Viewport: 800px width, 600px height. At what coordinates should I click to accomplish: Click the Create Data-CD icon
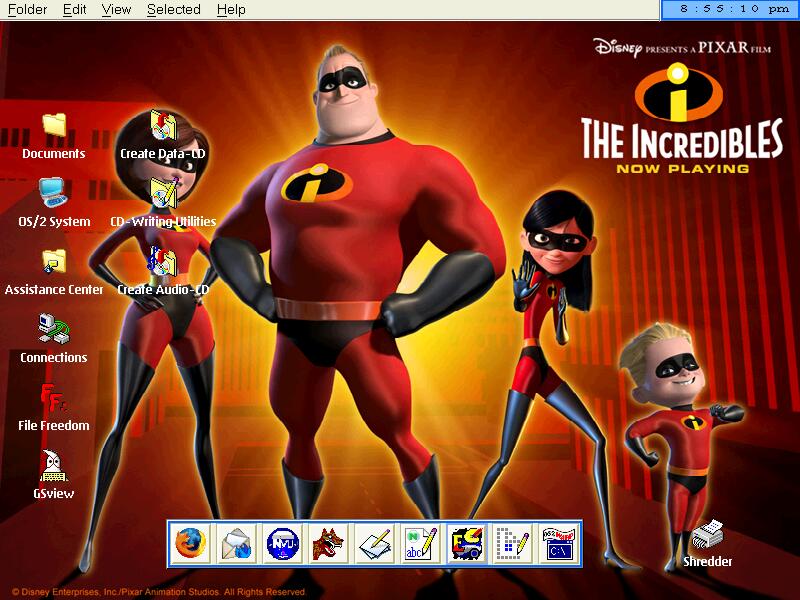[x=163, y=125]
